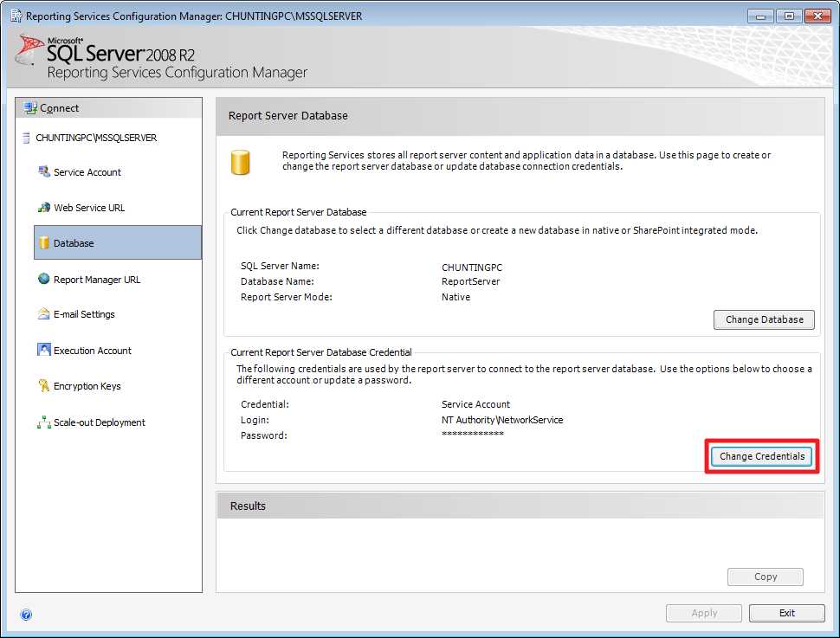Screen dimensions: 840x638
Task: Open the Service Account page
Action: click(87, 172)
